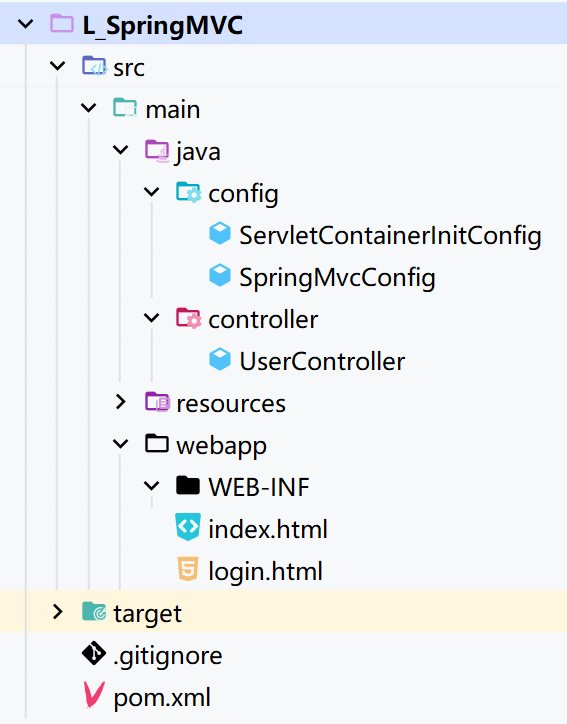Click the purple resources folder icon
567x724 pixels.
(x=157, y=402)
